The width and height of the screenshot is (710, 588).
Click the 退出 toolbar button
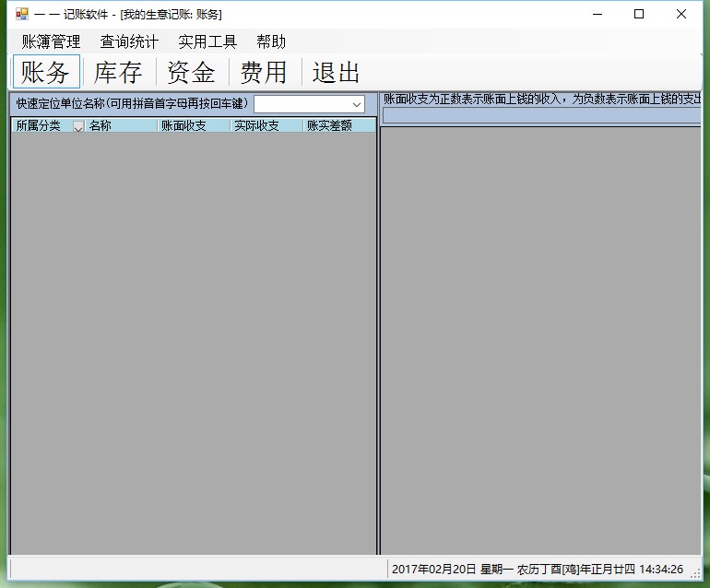click(337, 72)
